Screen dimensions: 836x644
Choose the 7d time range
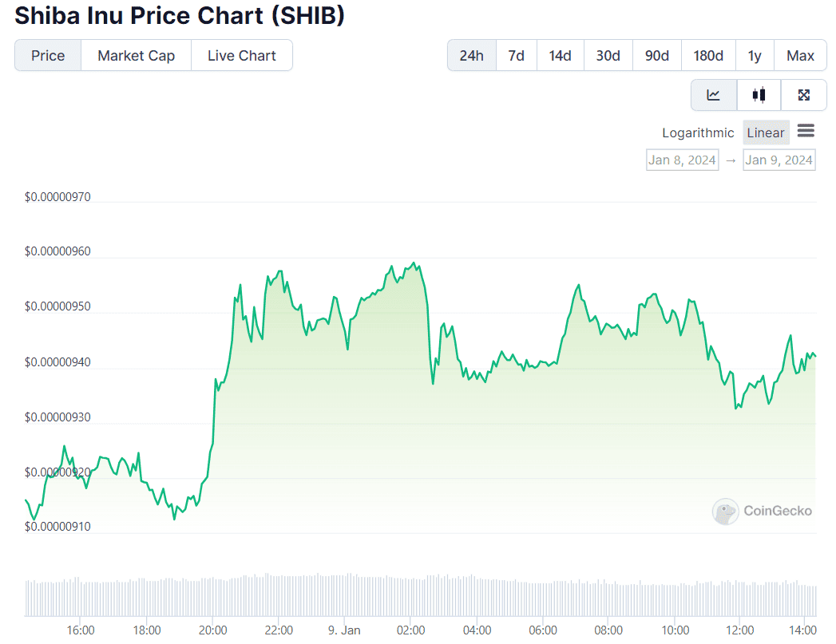click(516, 55)
